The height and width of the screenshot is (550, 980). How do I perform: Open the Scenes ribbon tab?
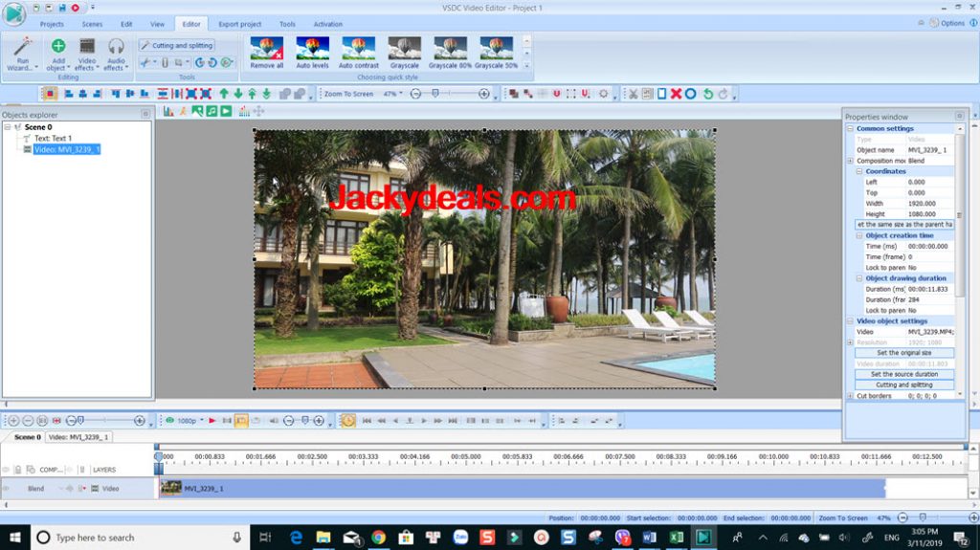click(x=92, y=24)
